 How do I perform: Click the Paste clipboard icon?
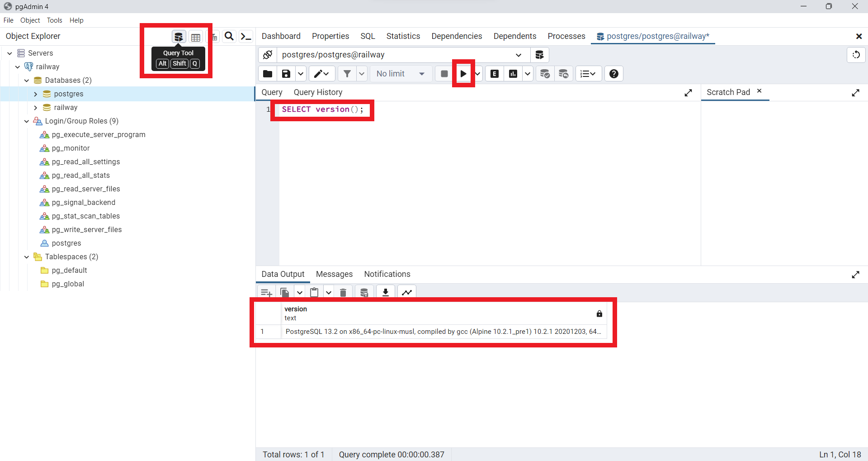click(314, 293)
